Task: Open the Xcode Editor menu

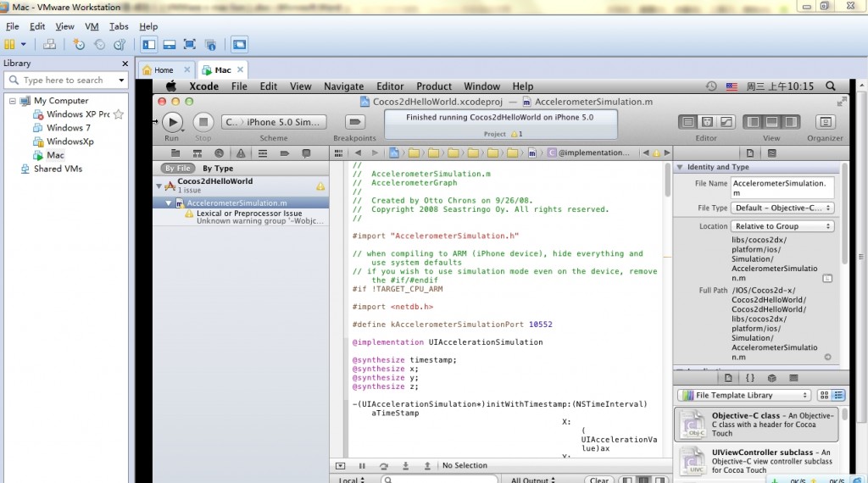Action: (390, 86)
